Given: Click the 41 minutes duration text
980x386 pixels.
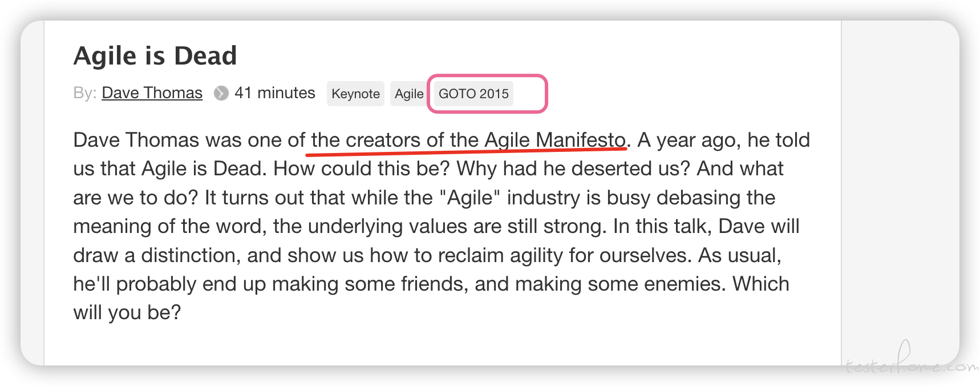Looking at the screenshot, I should tap(274, 93).
